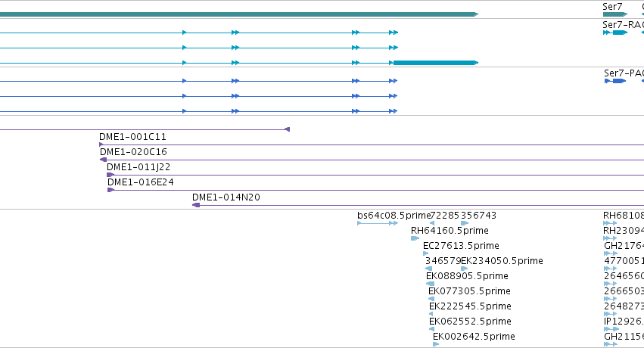Select the 356743 EST label
Screen dimensions: 644x348
point(478,216)
